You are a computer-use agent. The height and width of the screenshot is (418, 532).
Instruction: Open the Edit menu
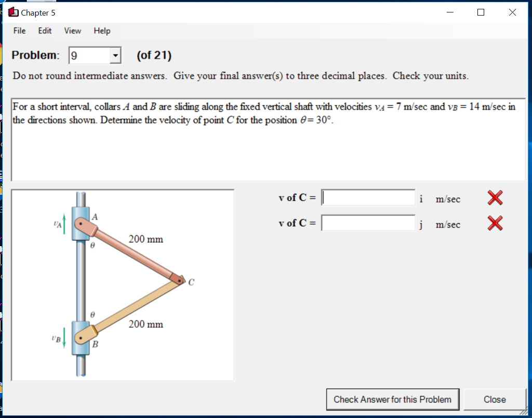pyautogui.click(x=44, y=31)
